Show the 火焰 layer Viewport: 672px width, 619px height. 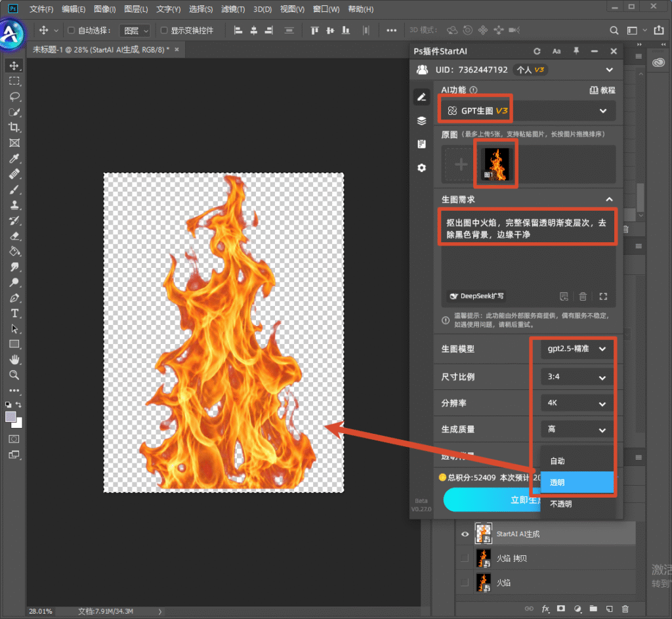(465, 582)
